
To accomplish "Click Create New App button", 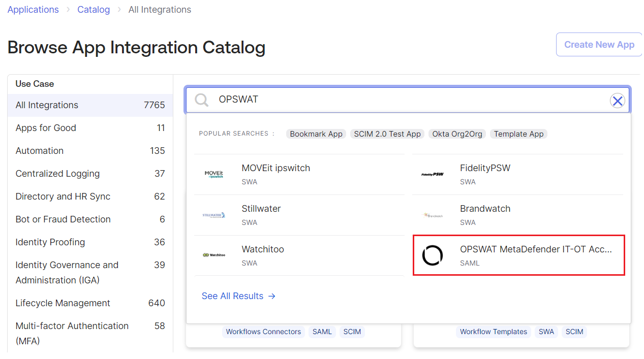I will click(x=599, y=45).
